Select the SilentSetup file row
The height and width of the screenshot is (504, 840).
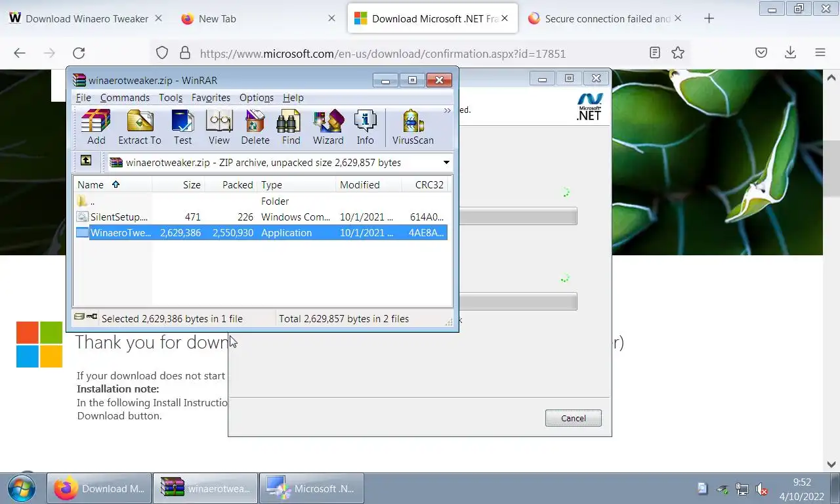pyautogui.click(x=261, y=217)
